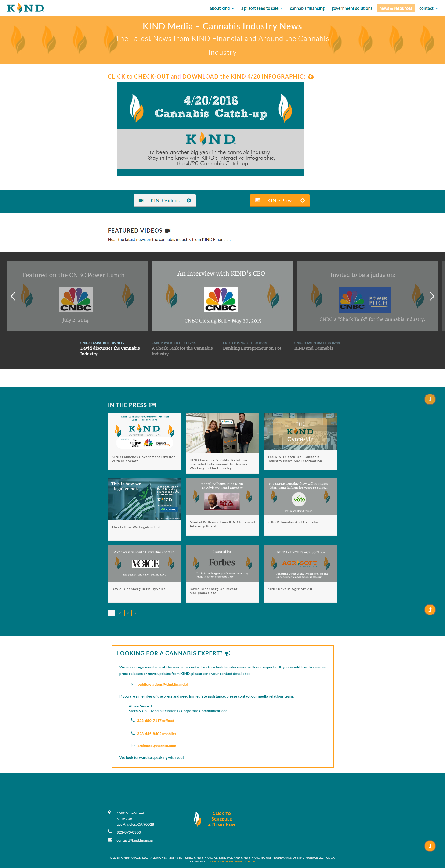Open the 4/20/2016 Cannabis Catch-up banner
445x868 pixels.
pos(211,129)
